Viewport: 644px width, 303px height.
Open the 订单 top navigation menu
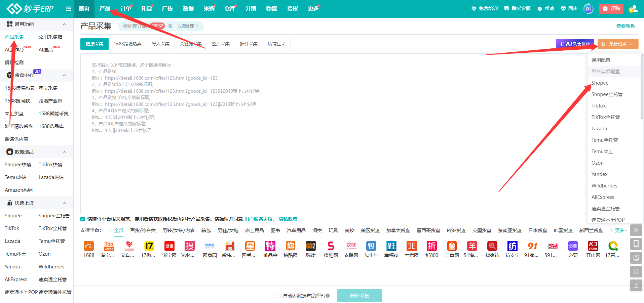[x=126, y=9]
